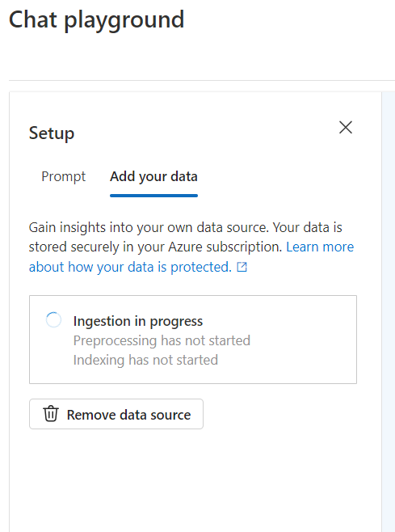Select the Add your data tab

pyautogui.click(x=153, y=177)
